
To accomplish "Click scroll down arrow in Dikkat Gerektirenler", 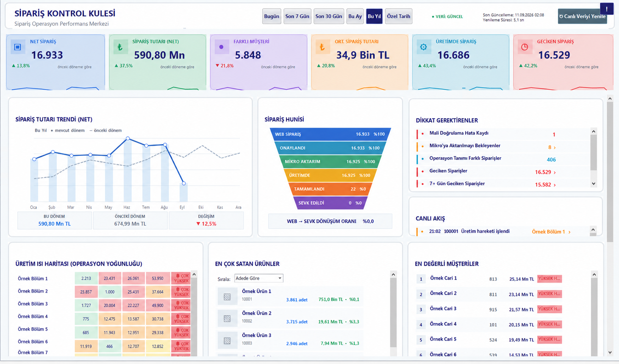I will 594,184.
